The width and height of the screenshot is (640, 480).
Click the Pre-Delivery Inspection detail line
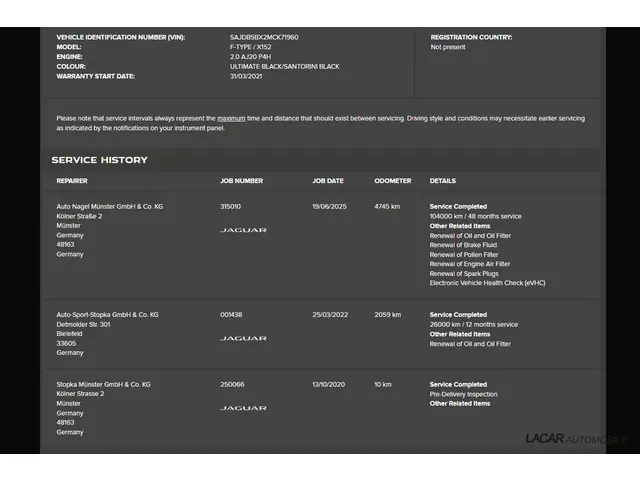(x=463, y=394)
